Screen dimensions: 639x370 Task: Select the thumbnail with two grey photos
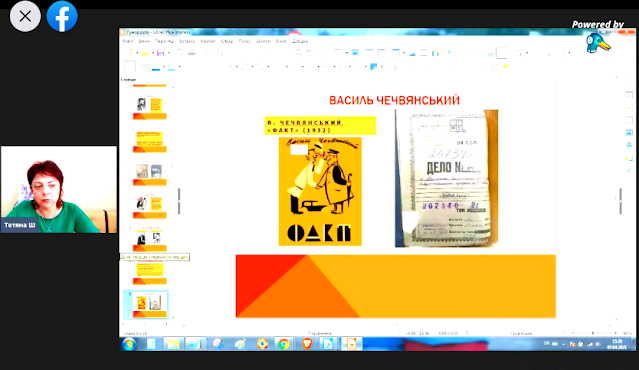coord(150,174)
